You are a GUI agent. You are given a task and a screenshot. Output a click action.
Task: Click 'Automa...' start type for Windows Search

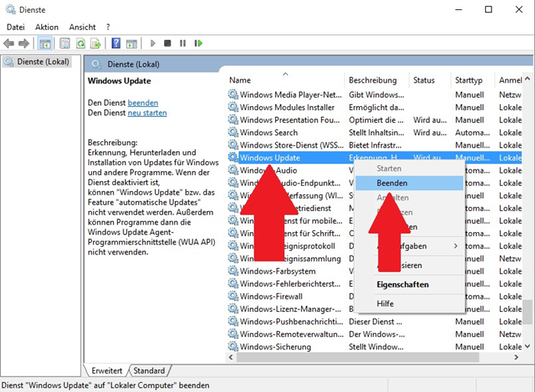click(472, 132)
